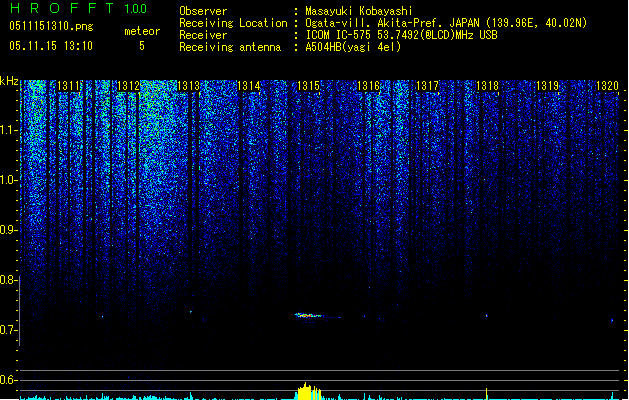Select the filename 0511151310.png
629x400 pixels.
(x=51, y=26)
